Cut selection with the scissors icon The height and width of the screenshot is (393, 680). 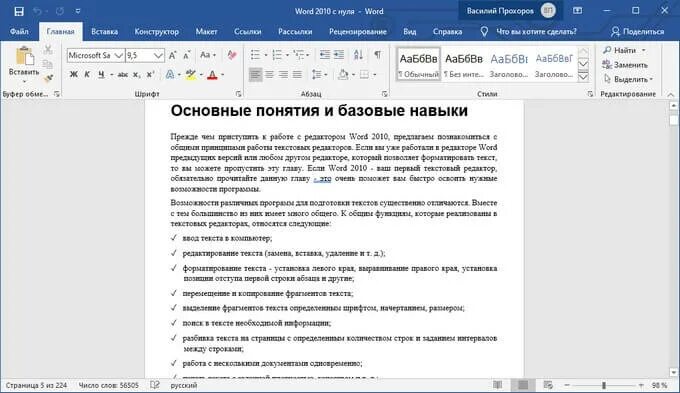click(48, 49)
